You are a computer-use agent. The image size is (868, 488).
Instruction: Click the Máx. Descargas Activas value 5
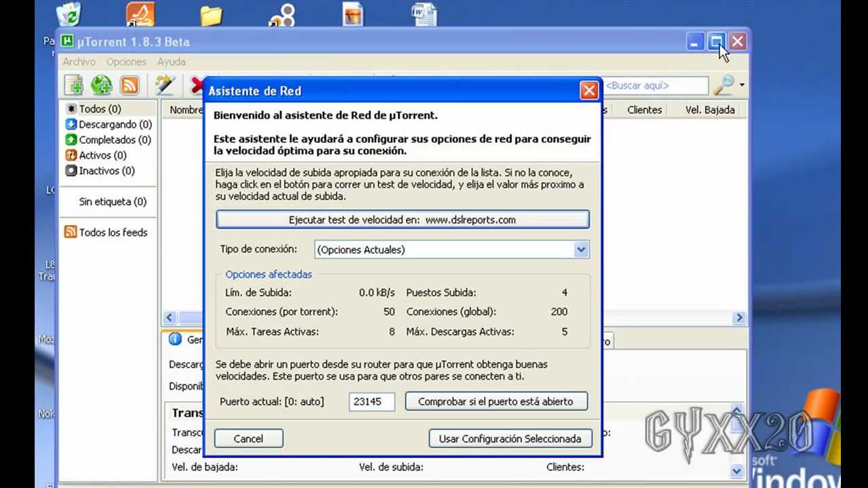[564, 331]
